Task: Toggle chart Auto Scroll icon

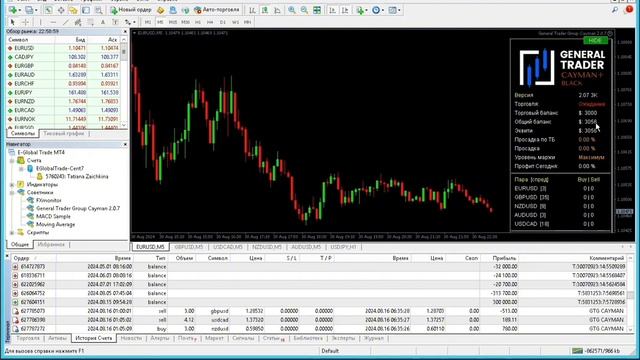Action: (x=333, y=10)
